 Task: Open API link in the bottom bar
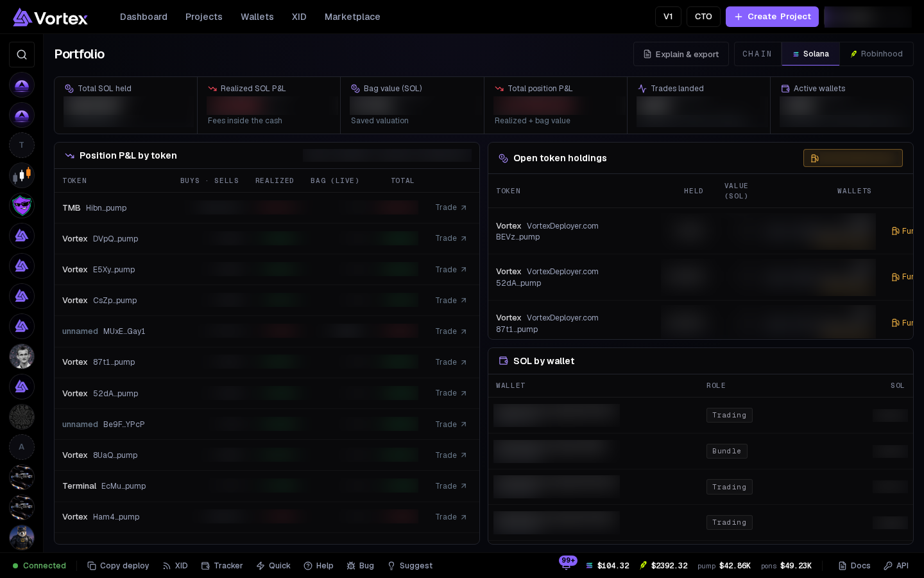point(896,566)
